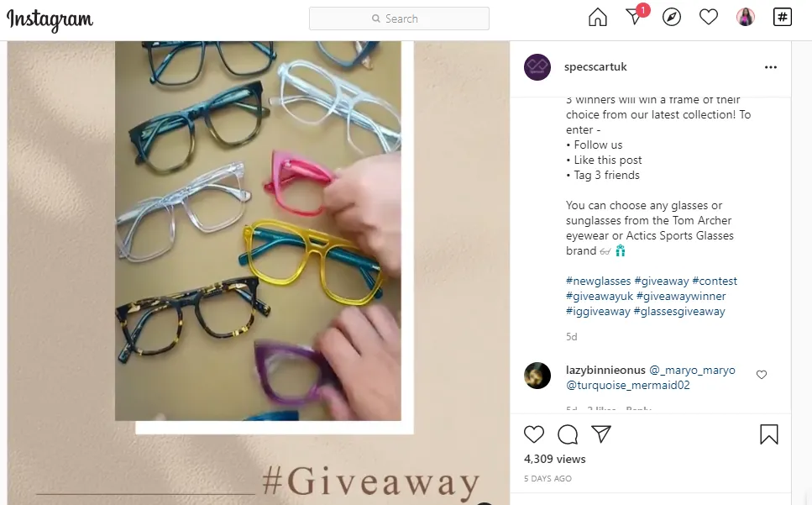Viewport: 812px width, 505px height.
Task: Open the #glassesgiveaway hashtag link
Action: (x=679, y=311)
